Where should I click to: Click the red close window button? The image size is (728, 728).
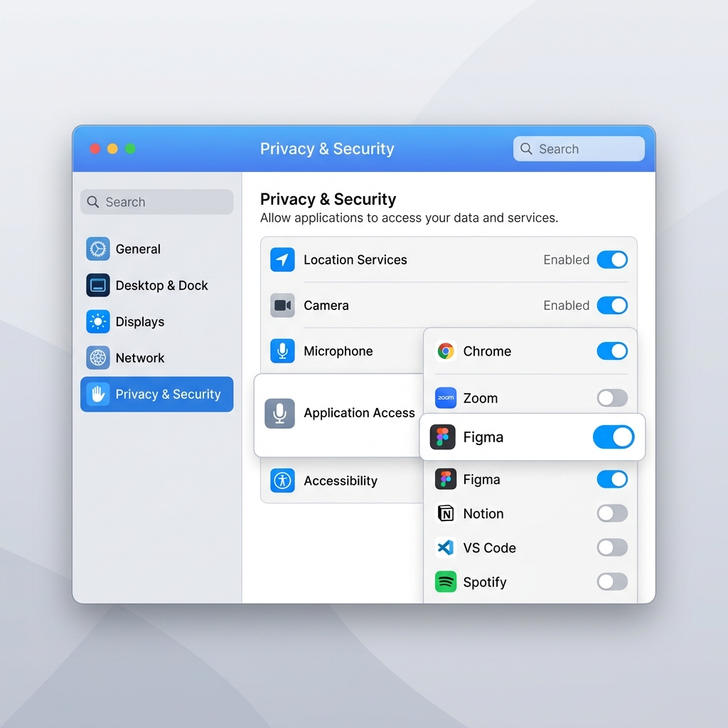pos(95,149)
